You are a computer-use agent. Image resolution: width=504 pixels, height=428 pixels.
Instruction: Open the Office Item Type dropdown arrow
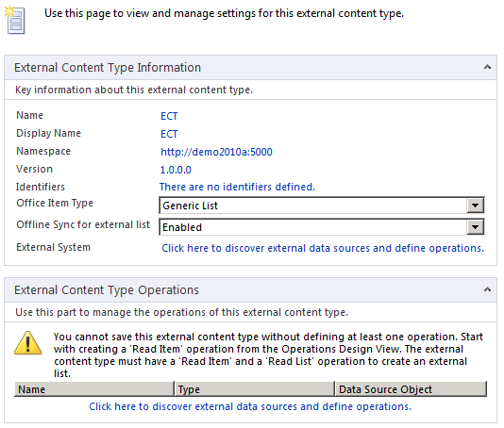(475, 206)
